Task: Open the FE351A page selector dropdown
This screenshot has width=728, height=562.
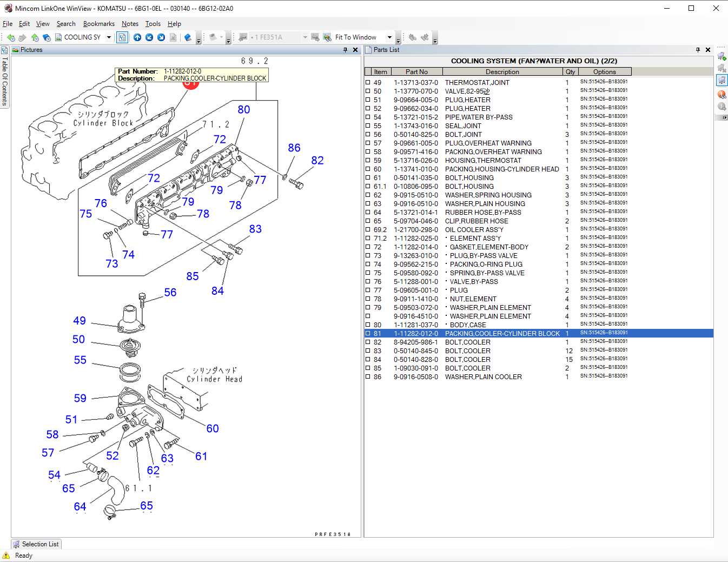Action: pyautogui.click(x=305, y=37)
